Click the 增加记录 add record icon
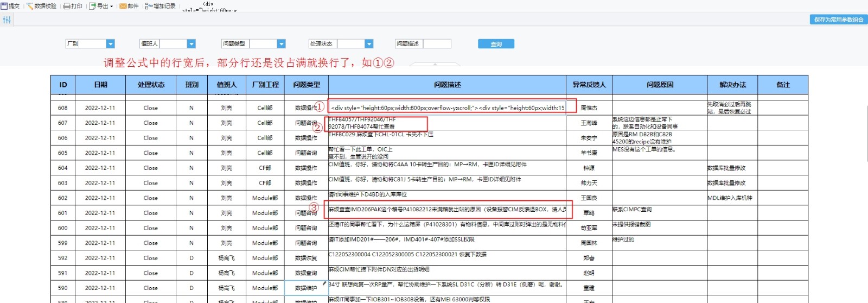This screenshot has height=303, width=868. tap(149, 6)
